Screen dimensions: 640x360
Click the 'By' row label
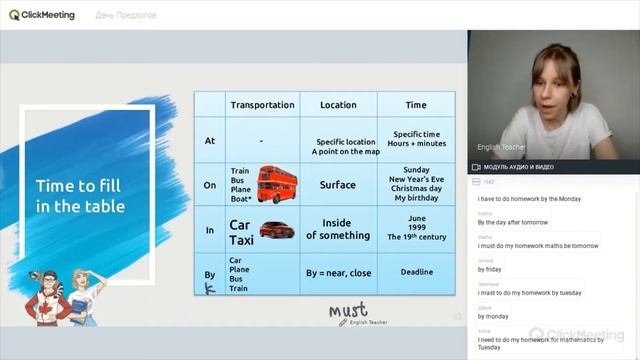210,275
